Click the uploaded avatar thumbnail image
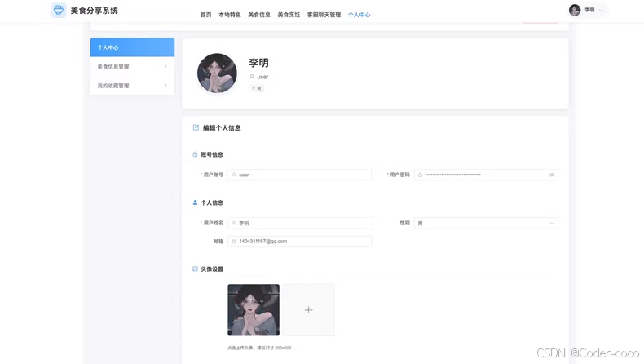Screen dimensions: 644x364 coord(254,310)
